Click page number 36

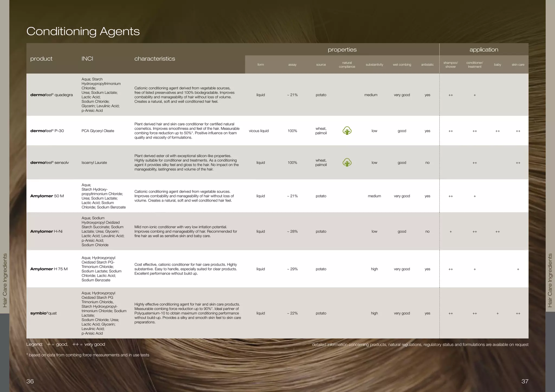click(x=30, y=381)
